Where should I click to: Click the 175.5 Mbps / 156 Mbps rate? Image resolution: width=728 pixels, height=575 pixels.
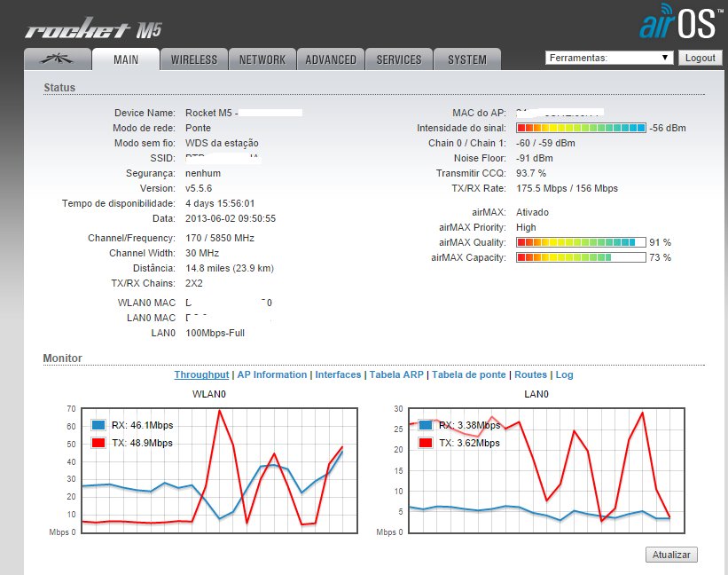pos(567,188)
